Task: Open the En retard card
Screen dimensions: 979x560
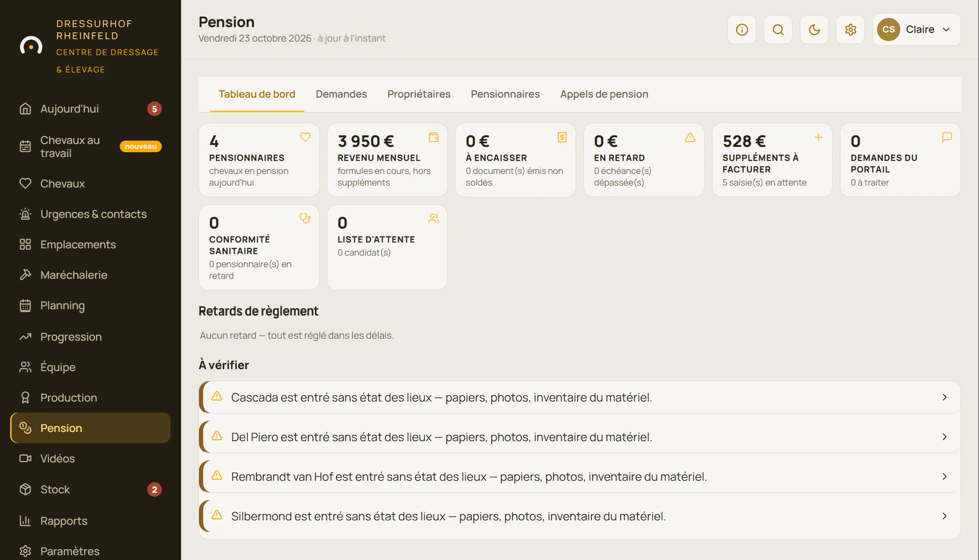Action: pos(644,160)
